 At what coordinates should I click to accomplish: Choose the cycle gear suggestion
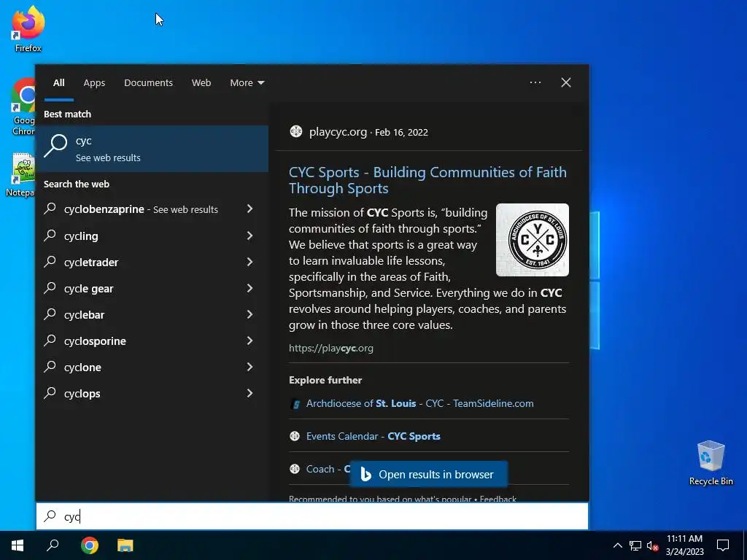point(147,289)
